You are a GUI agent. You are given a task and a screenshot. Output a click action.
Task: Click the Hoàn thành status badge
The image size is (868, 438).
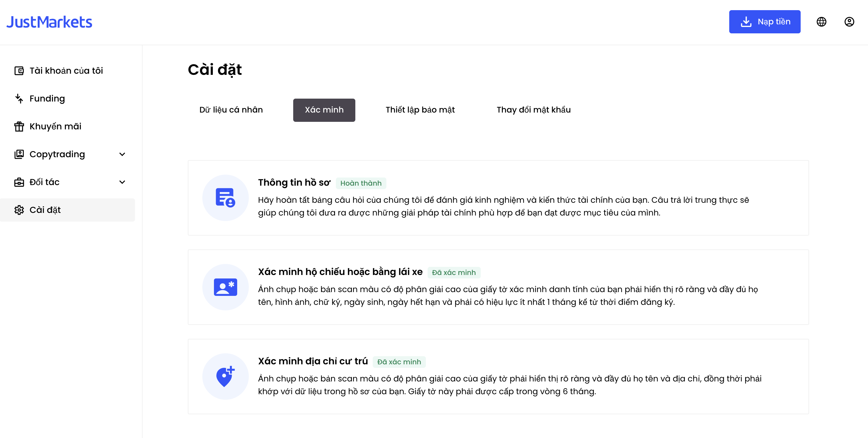point(361,183)
